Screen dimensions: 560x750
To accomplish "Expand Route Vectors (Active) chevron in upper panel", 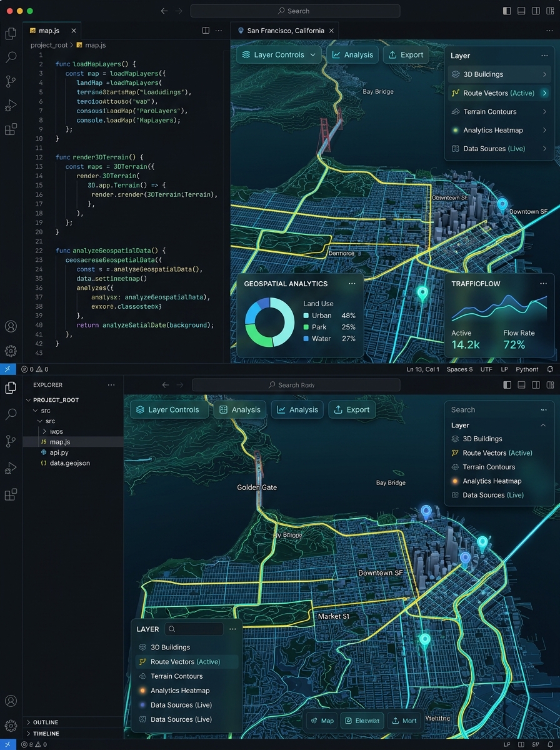I will click(544, 93).
